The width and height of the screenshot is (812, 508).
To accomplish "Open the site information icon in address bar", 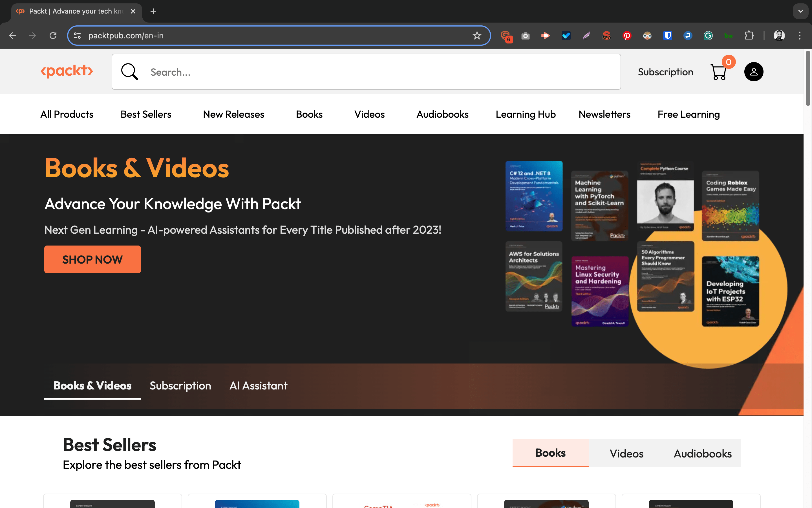I will pos(77,36).
